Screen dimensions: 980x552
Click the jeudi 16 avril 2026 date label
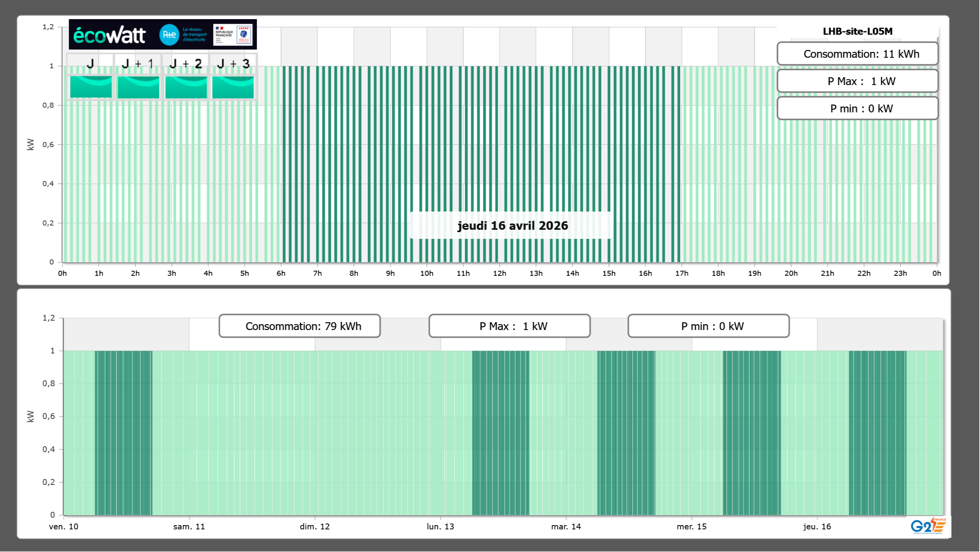click(512, 225)
